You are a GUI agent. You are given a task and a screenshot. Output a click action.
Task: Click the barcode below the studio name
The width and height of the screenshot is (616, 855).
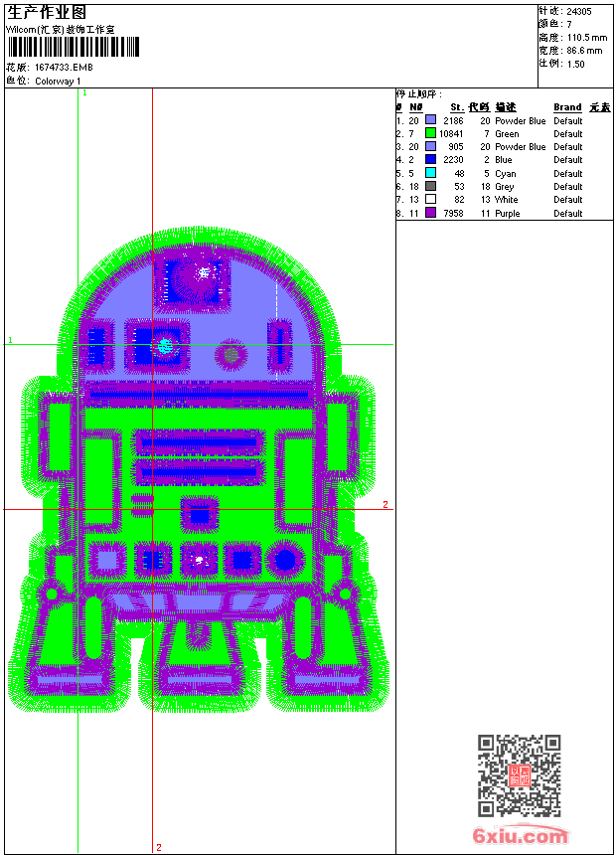pyautogui.click(x=74, y=47)
